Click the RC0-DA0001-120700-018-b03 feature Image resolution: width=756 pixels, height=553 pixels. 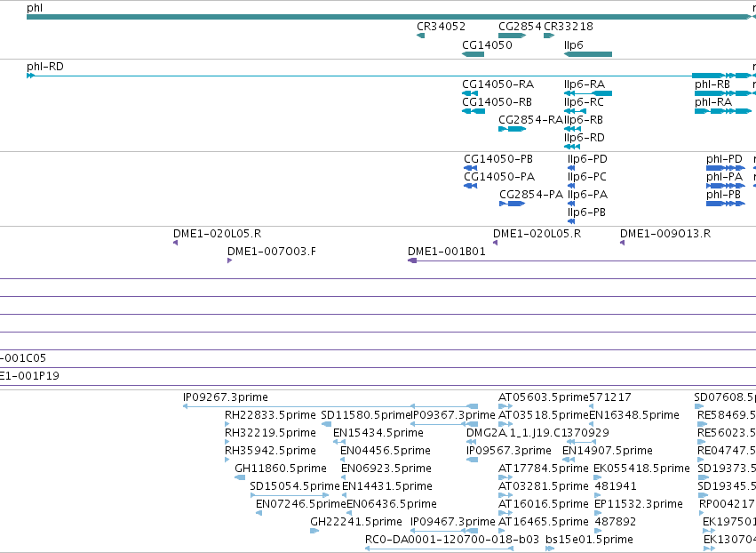439,549
